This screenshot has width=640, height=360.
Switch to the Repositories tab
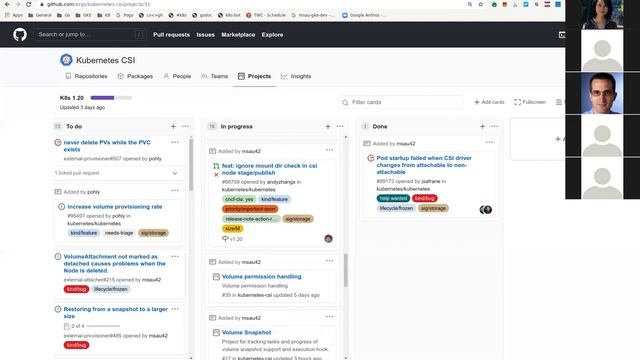point(87,76)
